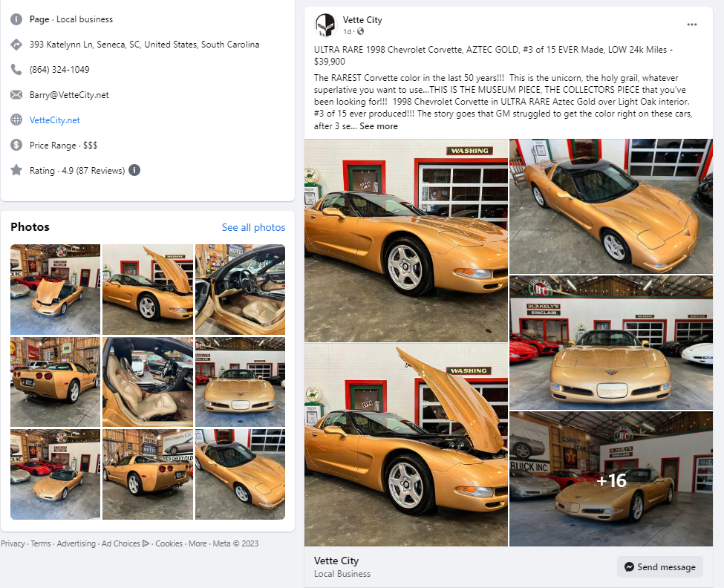
Task: Click the audience globe icon after the 1d timestamp
Action: click(x=359, y=31)
